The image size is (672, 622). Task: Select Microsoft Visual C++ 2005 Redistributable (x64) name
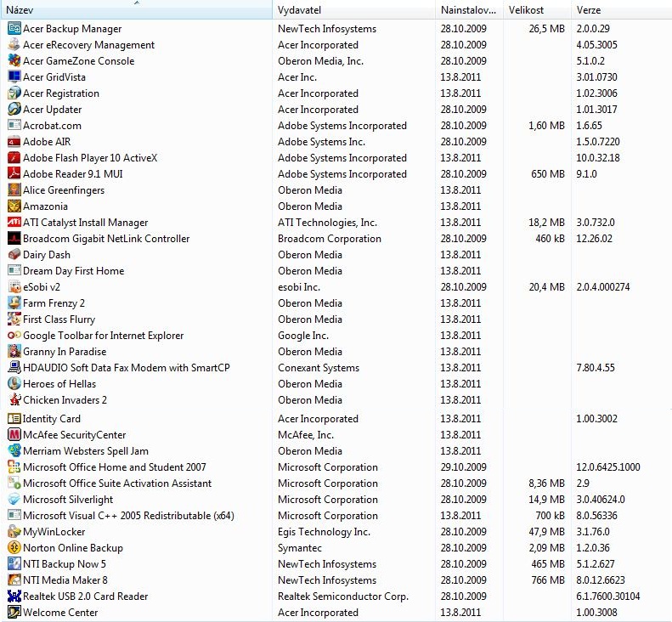[x=128, y=515]
